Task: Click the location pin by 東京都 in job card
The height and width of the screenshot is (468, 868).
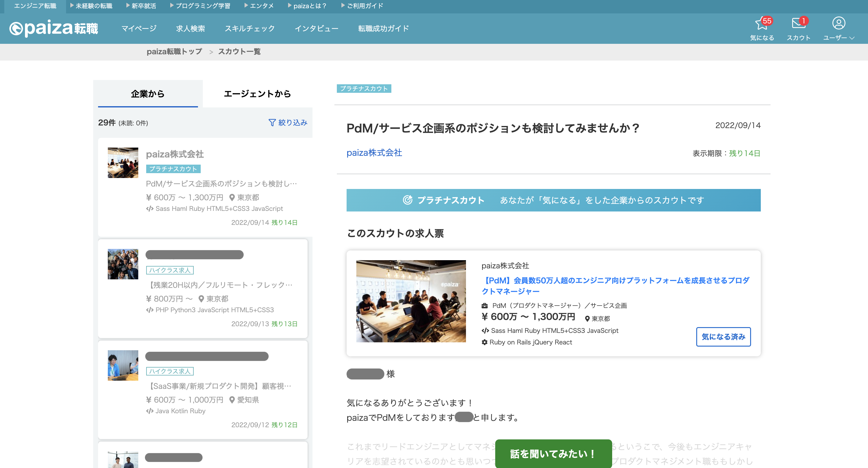Action: 587,319
